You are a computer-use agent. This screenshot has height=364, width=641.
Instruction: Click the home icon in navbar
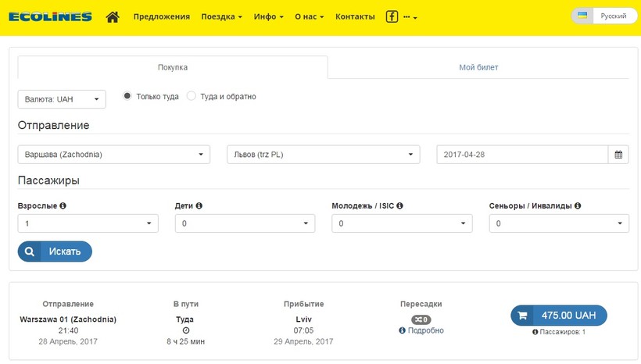113,16
